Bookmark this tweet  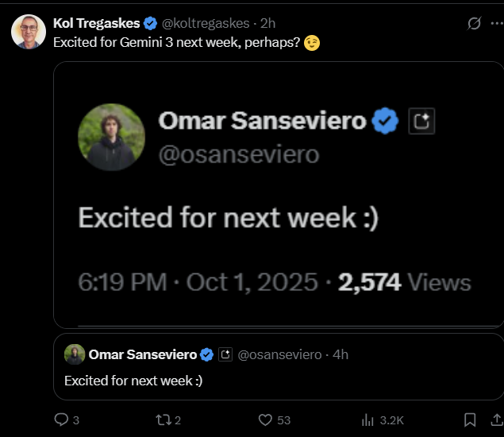point(470,420)
